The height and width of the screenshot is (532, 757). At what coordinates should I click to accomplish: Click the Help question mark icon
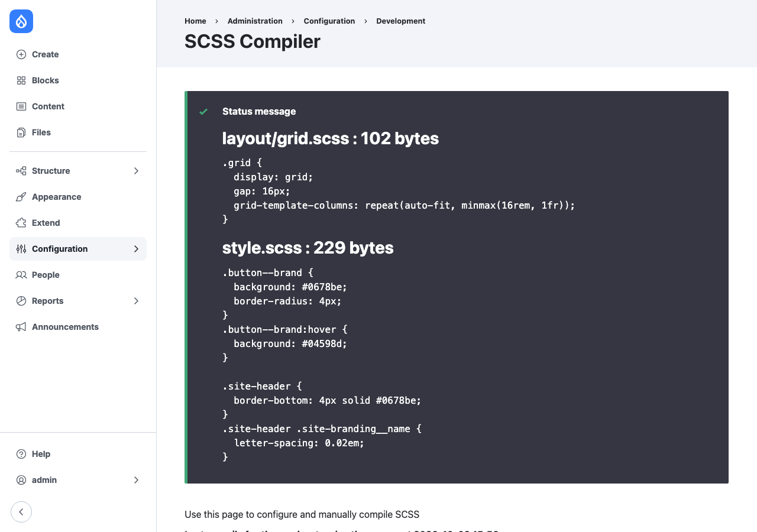21,454
